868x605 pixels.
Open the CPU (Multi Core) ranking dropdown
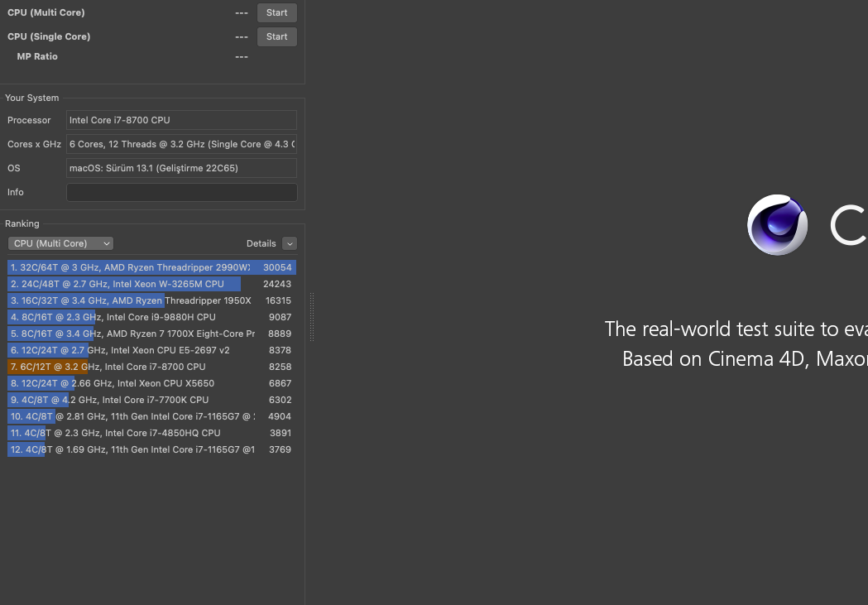click(60, 243)
